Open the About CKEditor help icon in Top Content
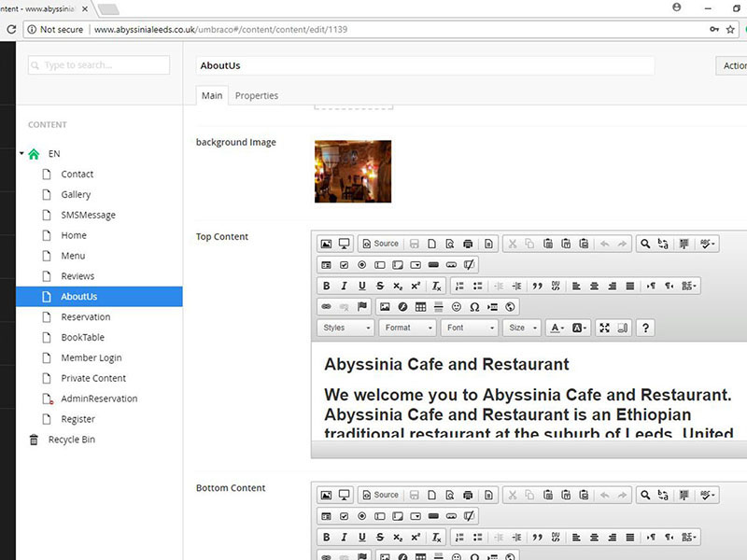This screenshot has height=560, width=747. click(x=644, y=328)
